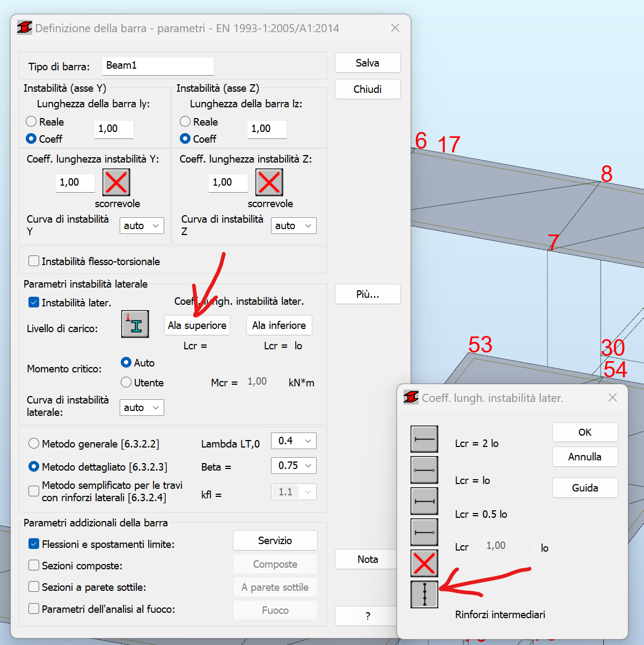Select the Lcr = 0.5 lo buckling icon
The width and height of the screenshot is (644, 645).
(424, 501)
